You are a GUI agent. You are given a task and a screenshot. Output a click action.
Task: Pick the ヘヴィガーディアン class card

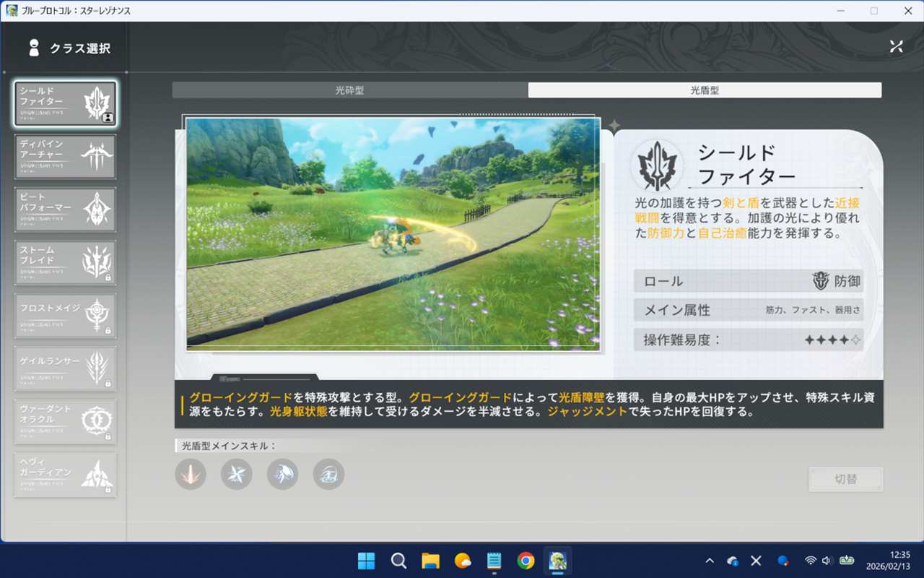(x=65, y=475)
